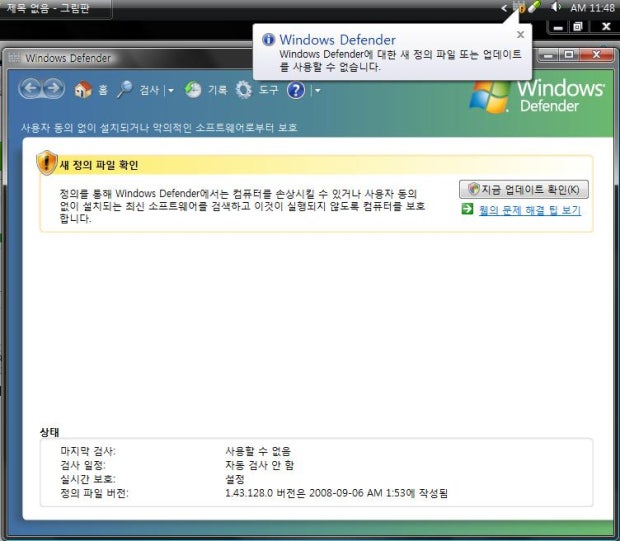
Task: Expand the help options dropdown arrow
Action: 317,91
